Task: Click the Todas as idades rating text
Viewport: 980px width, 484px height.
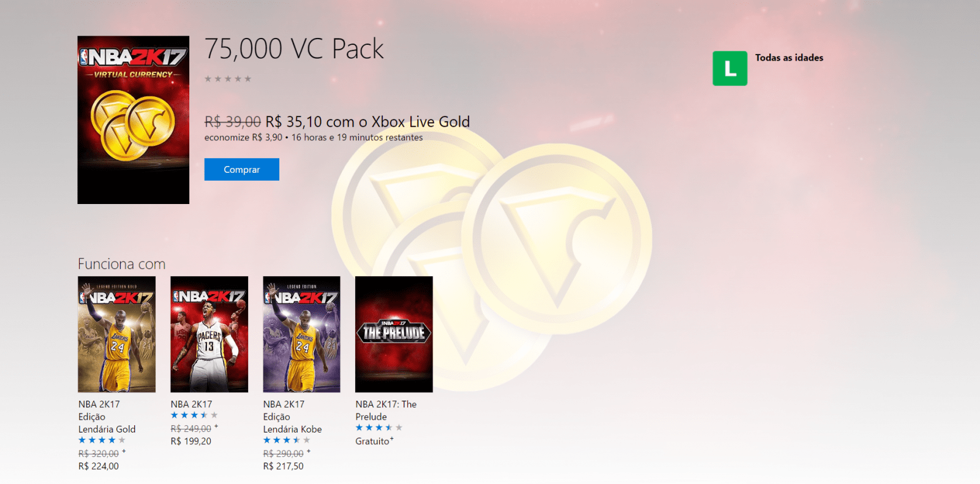Action: click(789, 58)
